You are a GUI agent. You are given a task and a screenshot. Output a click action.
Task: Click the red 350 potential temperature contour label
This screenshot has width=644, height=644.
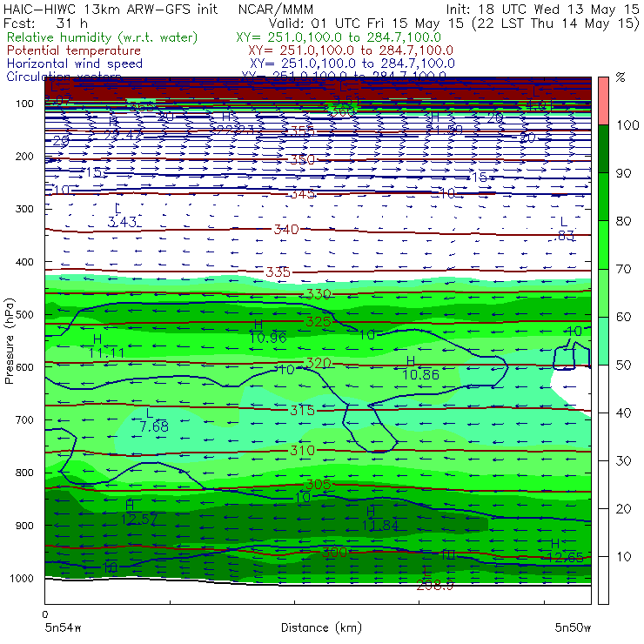(x=303, y=159)
